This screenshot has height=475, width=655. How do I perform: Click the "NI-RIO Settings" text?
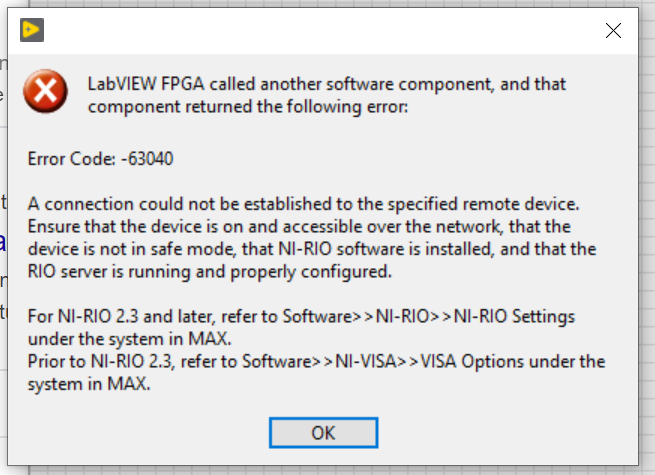(x=514, y=316)
